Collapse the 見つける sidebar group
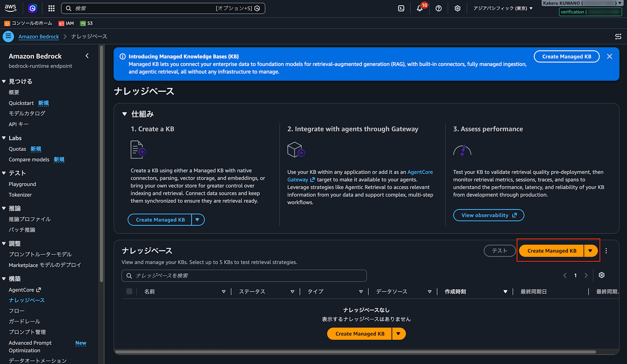This screenshot has width=627, height=364. tap(4, 82)
